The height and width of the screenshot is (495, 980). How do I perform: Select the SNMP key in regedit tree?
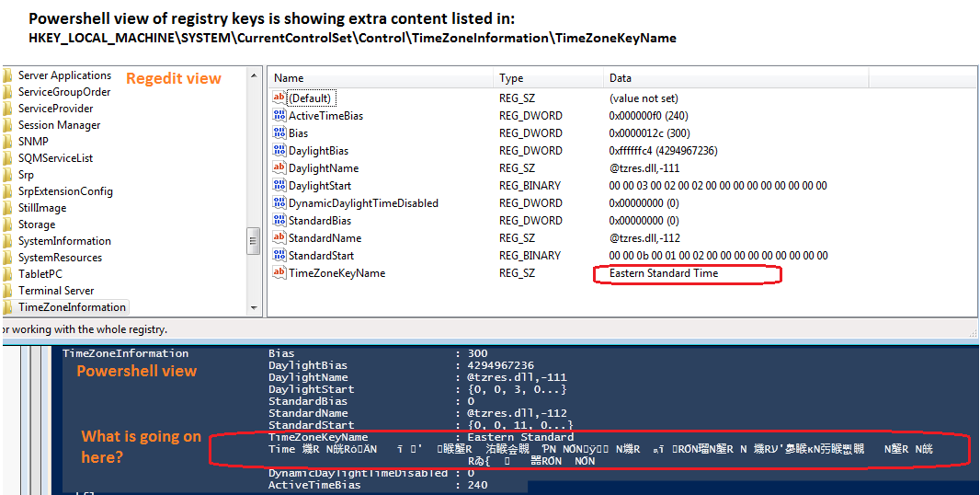[x=33, y=142]
